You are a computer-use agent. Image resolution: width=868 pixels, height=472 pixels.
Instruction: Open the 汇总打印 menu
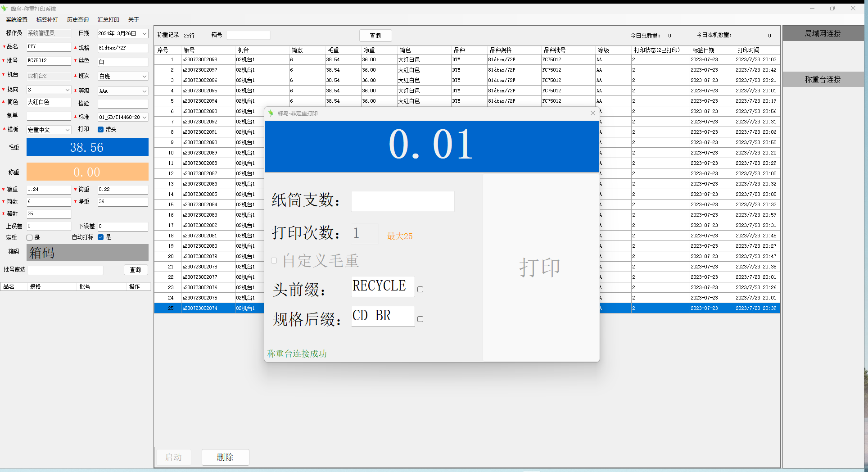pyautogui.click(x=108, y=20)
